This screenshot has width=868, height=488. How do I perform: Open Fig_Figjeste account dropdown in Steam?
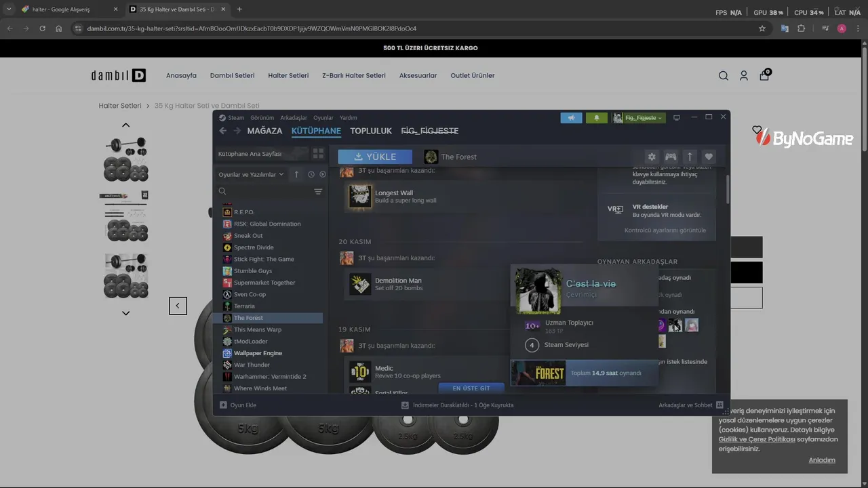pyautogui.click(x=638, y=118)
